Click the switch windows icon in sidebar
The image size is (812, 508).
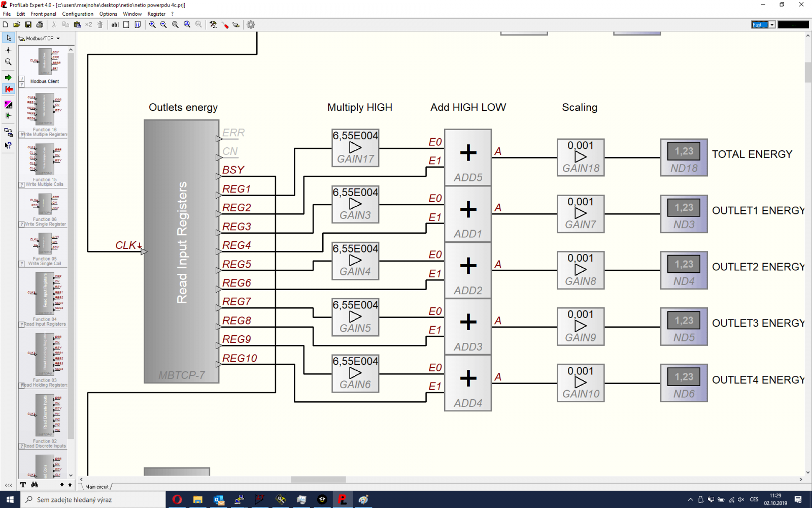tap(8, 133)
